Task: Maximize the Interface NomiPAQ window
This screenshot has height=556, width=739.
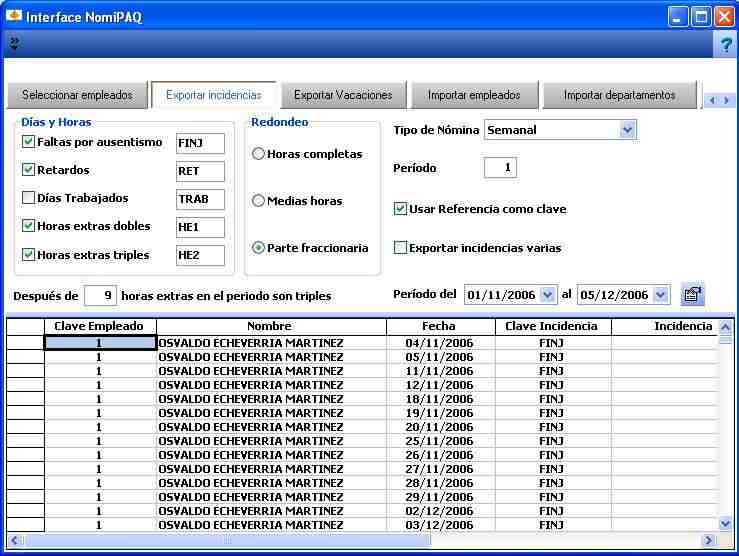Action: [x=701, y=17]
